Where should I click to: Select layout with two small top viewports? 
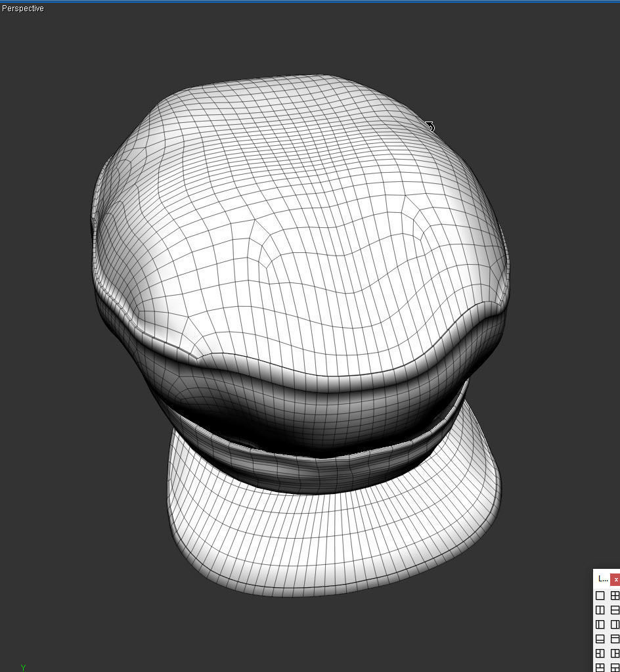pyautogui.click(x=600, y=667)
